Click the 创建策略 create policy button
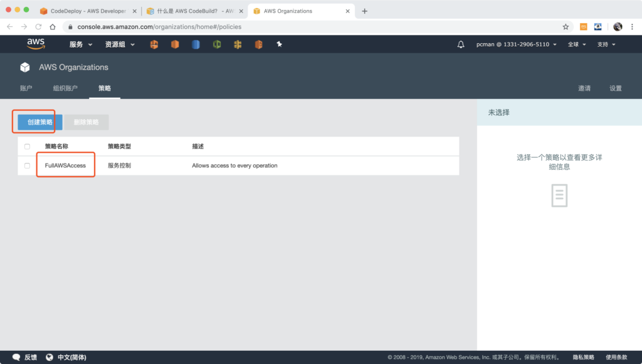 point(39,122)
